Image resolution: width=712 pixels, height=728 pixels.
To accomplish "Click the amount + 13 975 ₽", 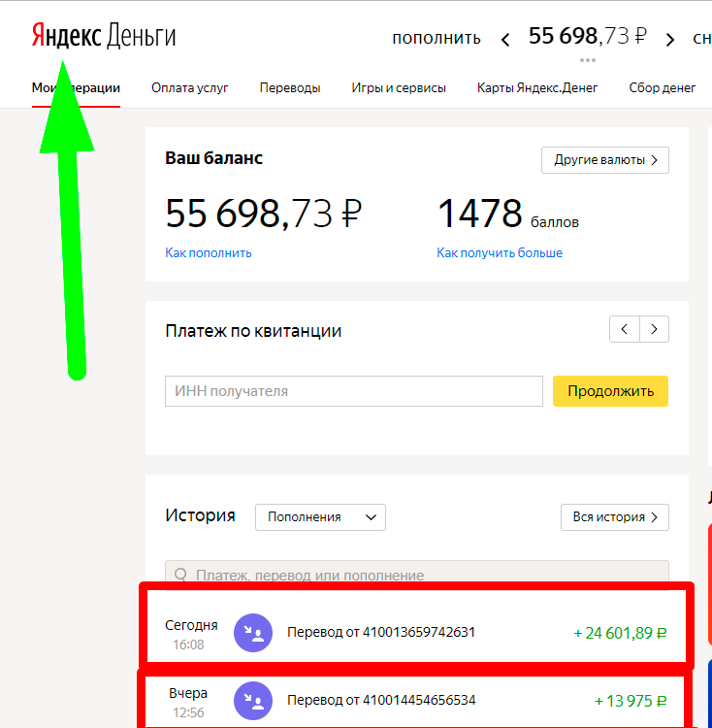I will (631, 701).
